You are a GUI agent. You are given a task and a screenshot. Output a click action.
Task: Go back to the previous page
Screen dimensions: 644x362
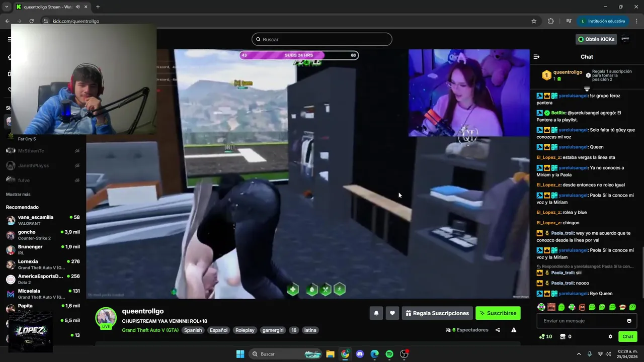click(x=7, y=21)
